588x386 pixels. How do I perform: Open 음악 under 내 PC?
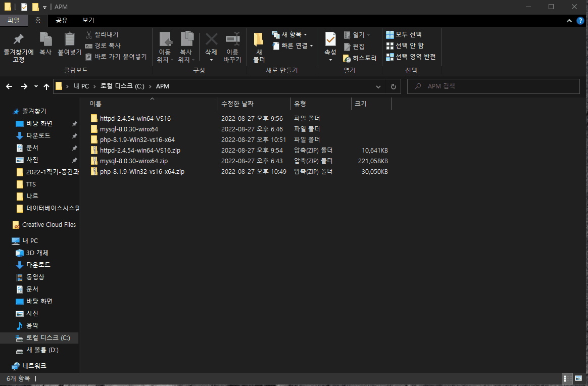click(32, 325)
